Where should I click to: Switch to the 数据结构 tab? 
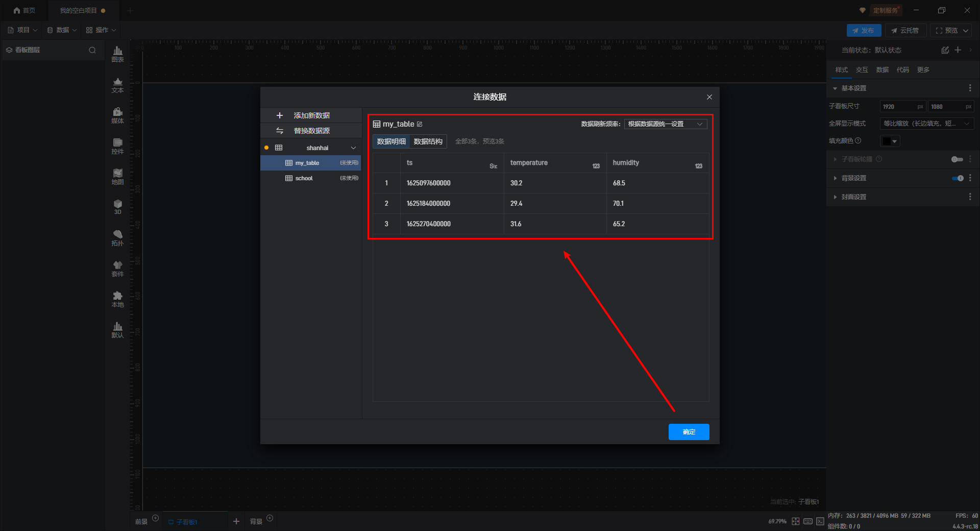tap(428, 141)
